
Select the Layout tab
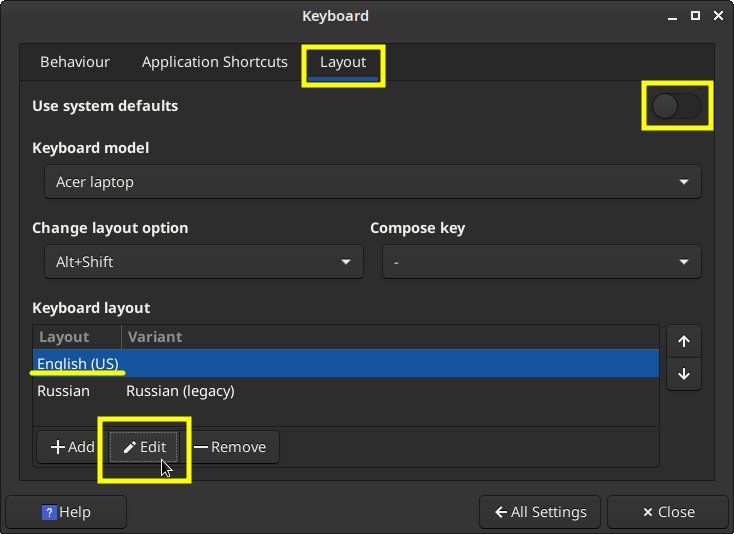[343, 62]
